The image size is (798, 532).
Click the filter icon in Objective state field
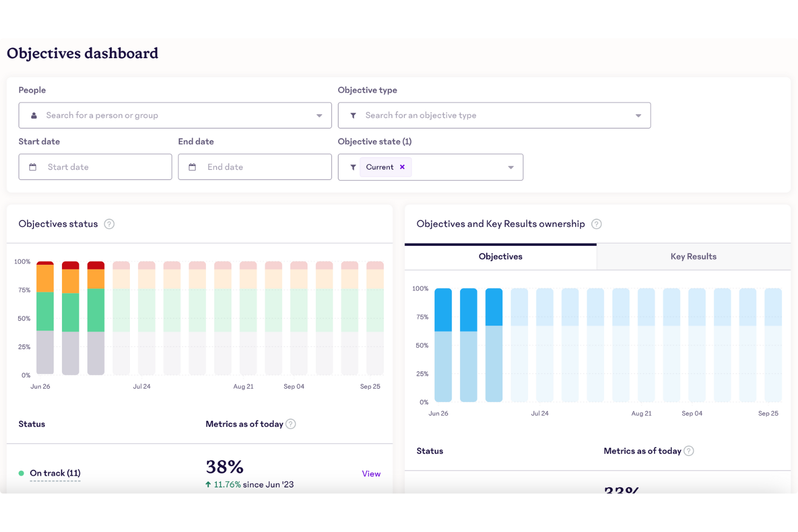353,167
